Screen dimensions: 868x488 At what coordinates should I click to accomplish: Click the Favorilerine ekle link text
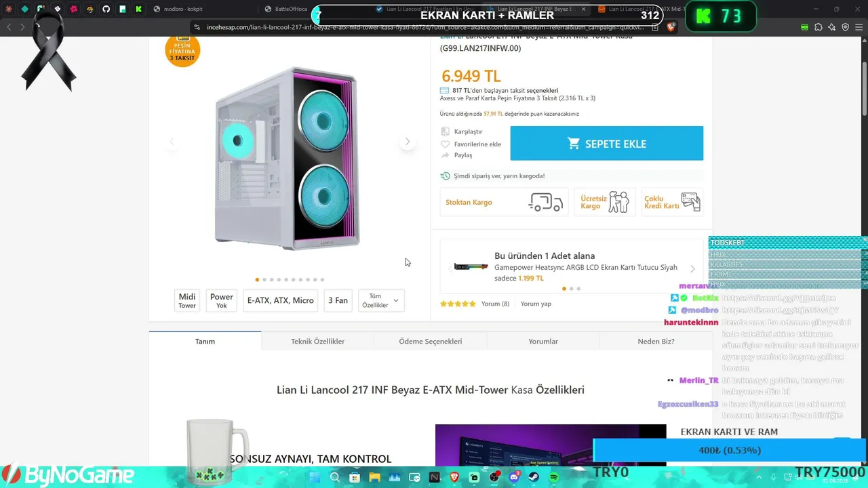coord(477,144)
